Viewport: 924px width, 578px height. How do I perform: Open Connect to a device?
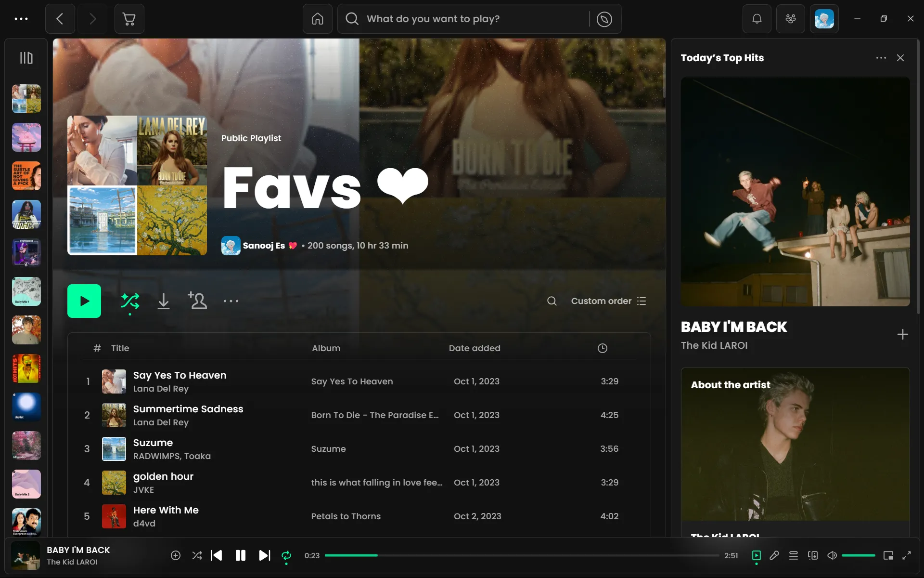click(x=813, y=555)
